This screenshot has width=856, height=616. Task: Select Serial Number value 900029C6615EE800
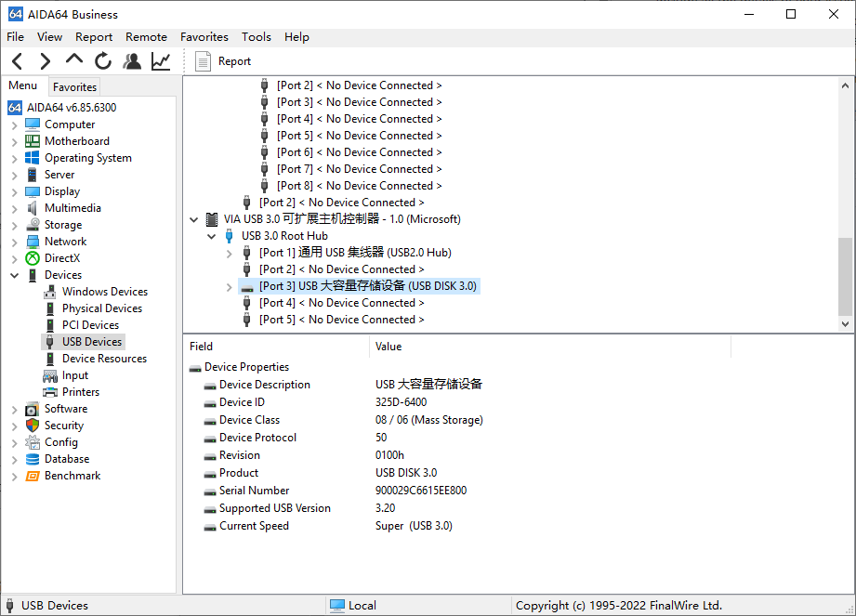[421, 491]
